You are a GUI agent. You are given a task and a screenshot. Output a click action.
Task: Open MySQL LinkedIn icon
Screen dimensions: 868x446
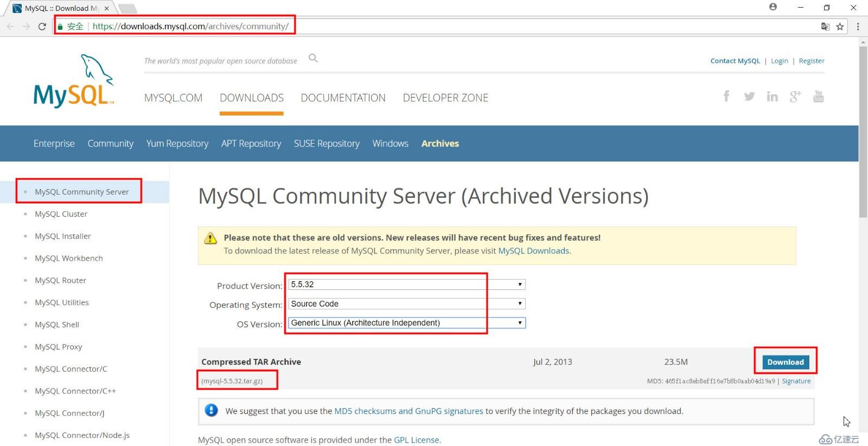[772, 96]
